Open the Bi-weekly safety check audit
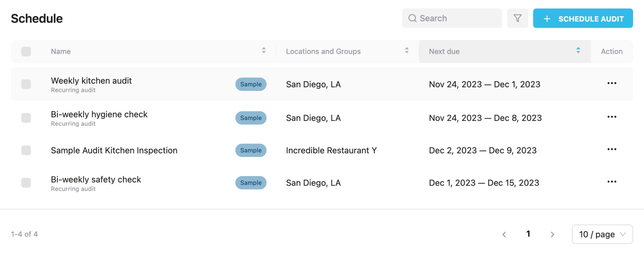The width and height of the screenshot is (644, 274). click(x=96, y=180)
